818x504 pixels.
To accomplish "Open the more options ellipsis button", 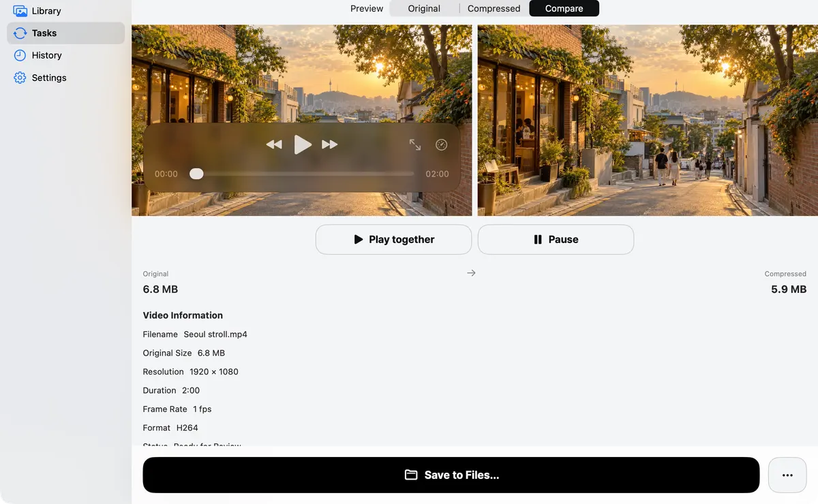I will click(x=787, y=475).
